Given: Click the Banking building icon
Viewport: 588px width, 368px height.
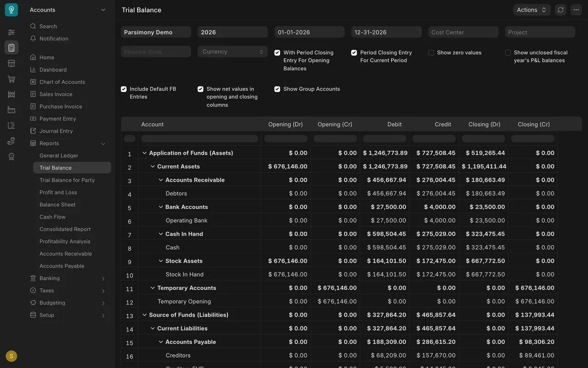Looking at the screenshot, I should [x=33, y=278].
